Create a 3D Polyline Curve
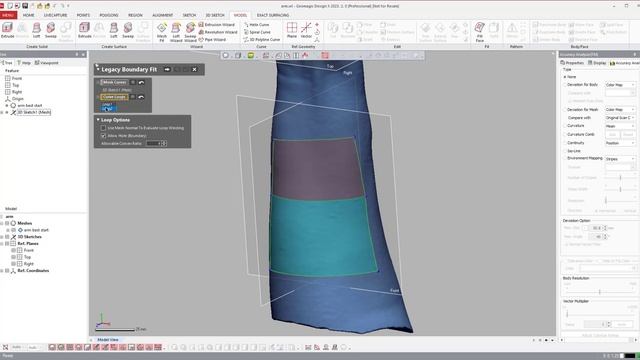The image size is (640, 360). coord(262,40)
